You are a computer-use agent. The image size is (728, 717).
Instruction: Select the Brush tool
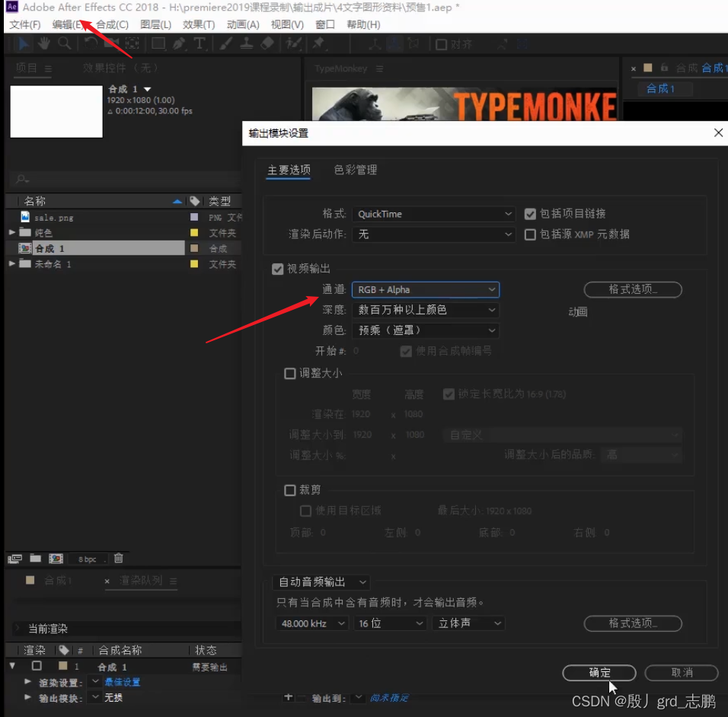point(226,44)
